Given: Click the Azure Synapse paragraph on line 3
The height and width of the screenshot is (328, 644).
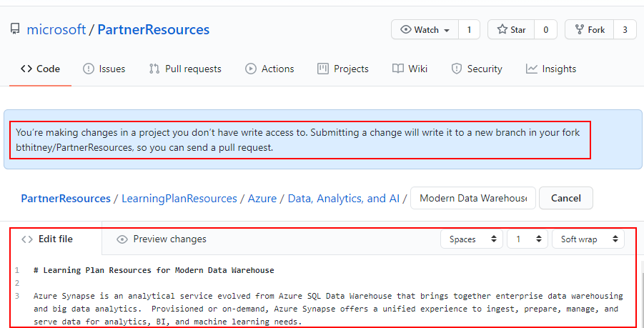Looking at the screenshot, I should point(329,309).
